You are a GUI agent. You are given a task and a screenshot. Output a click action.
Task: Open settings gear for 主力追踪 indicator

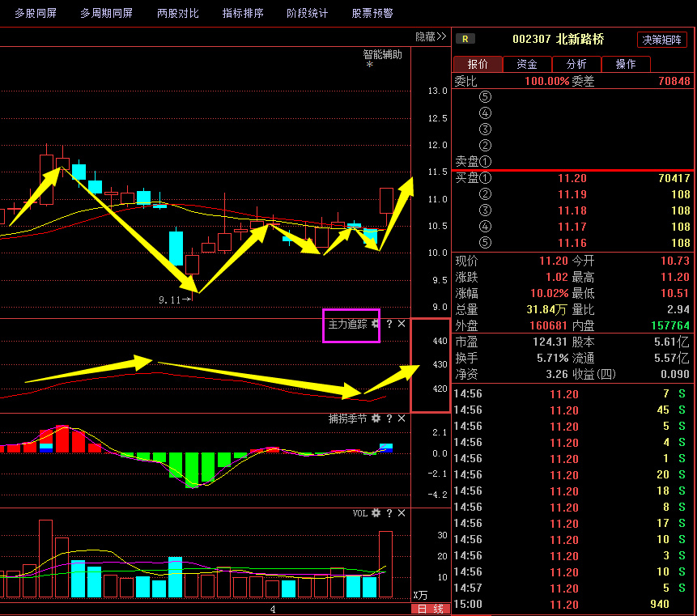pyautogui.click(x=376, y=324)
